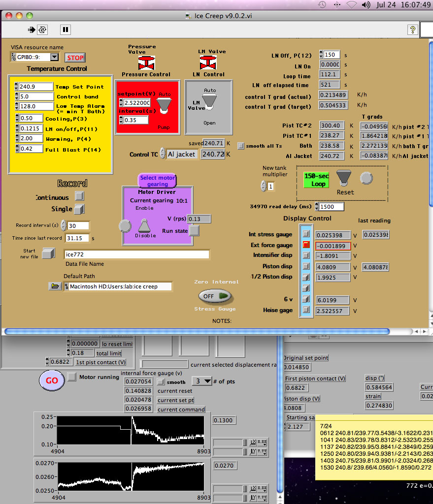The height and width of the screenshot is (504, 433).
Task: Open the VISA resource name dropdown
Action: pyautogui.click(x=54, y=58)
